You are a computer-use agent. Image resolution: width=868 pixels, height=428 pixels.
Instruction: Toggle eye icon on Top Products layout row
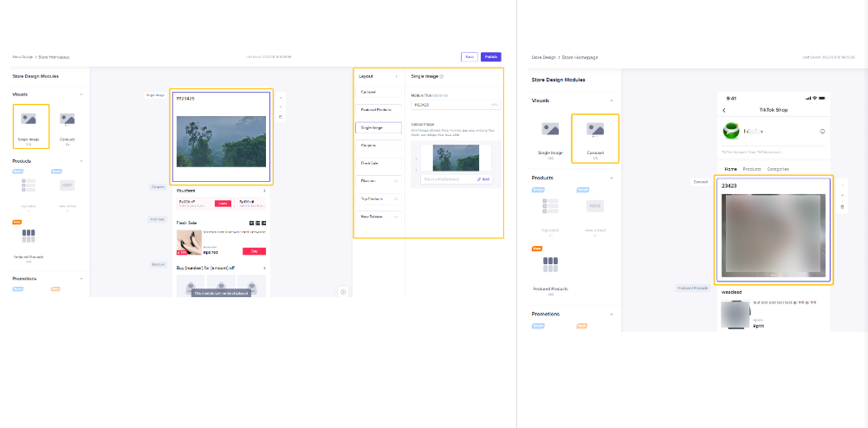396,198
